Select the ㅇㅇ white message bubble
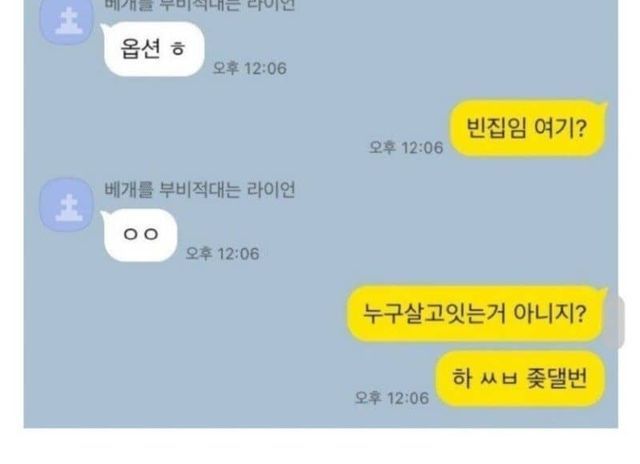 click(140, 235)
